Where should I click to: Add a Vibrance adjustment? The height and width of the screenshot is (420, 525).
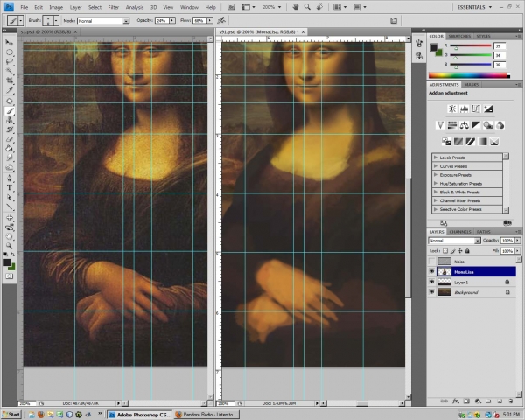[440, 125]
